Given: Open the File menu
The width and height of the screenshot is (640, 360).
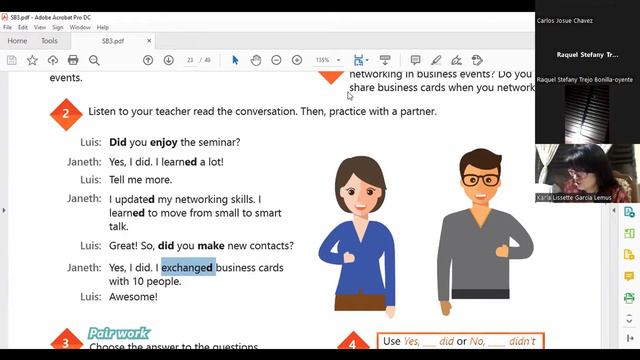Looking at the screenshot, I should tap(7, 27).
